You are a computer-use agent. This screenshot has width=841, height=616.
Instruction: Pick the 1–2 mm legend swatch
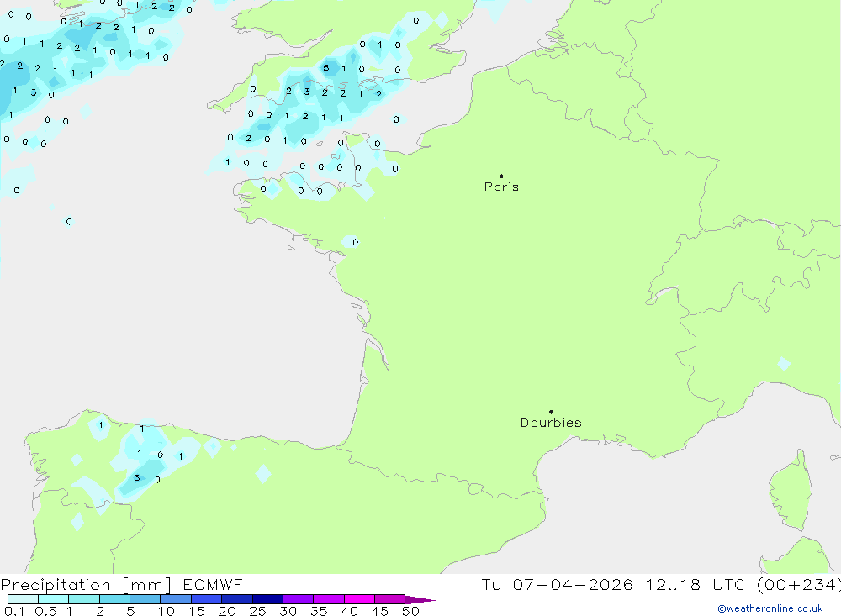tap(84, 599)
